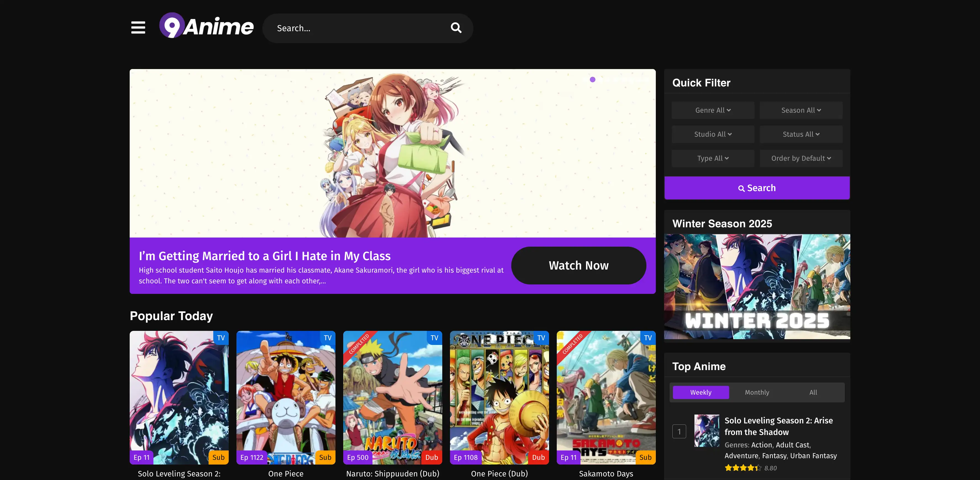Click the magnifier icon in the search bar

(456, 28)
